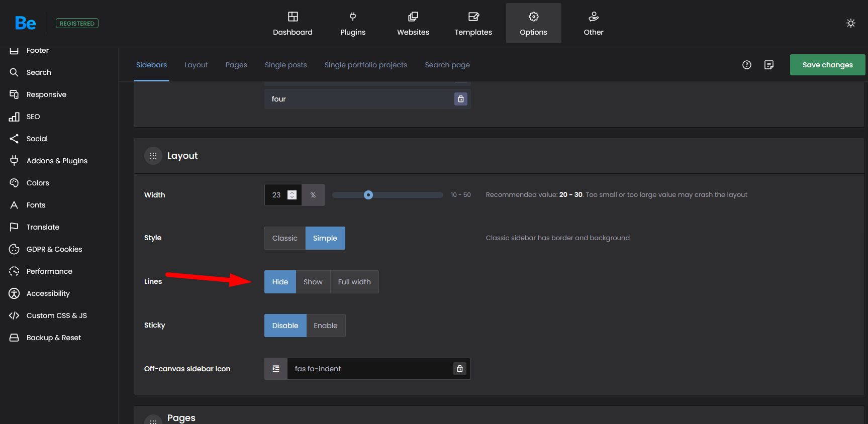Open the Plugins section

pos(353,23)
